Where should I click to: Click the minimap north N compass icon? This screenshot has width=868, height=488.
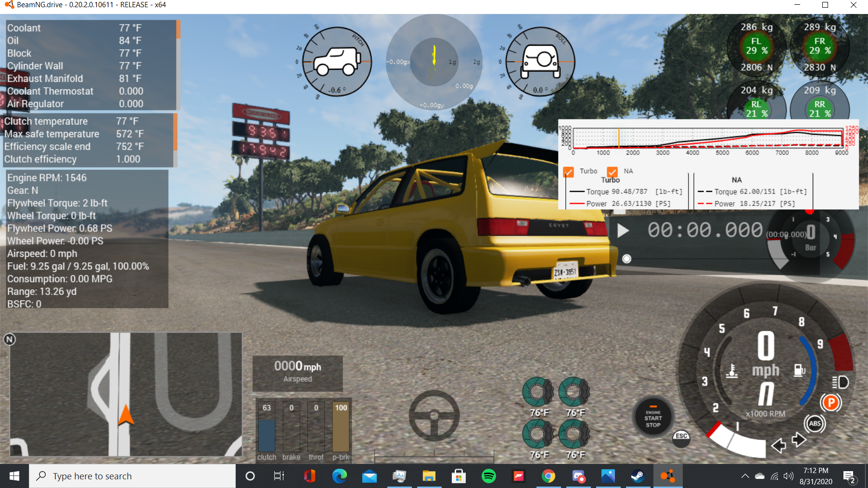(x=10, y=339)
